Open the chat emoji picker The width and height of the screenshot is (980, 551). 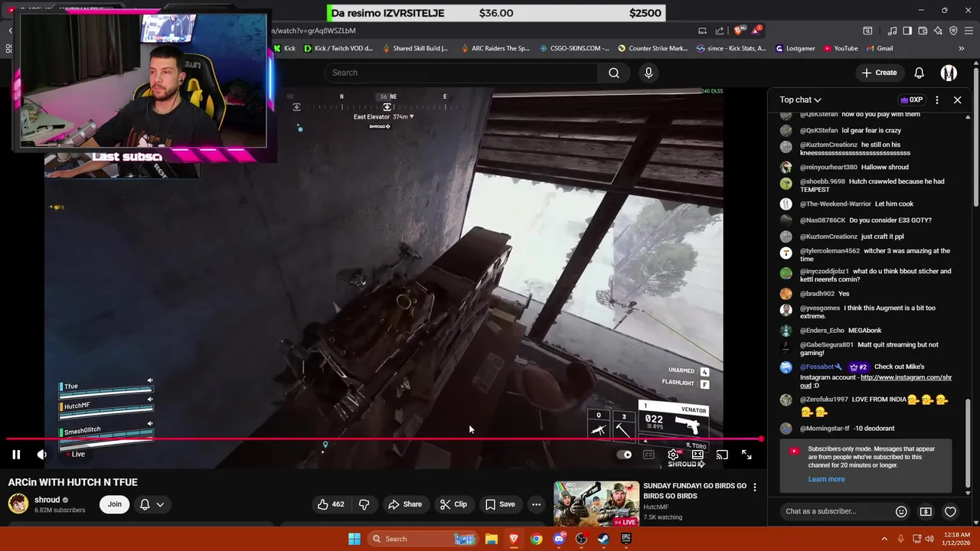901,511
